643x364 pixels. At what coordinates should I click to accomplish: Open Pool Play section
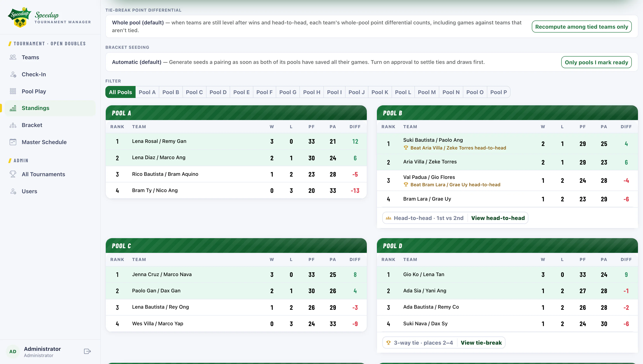[x=50, y=91]
